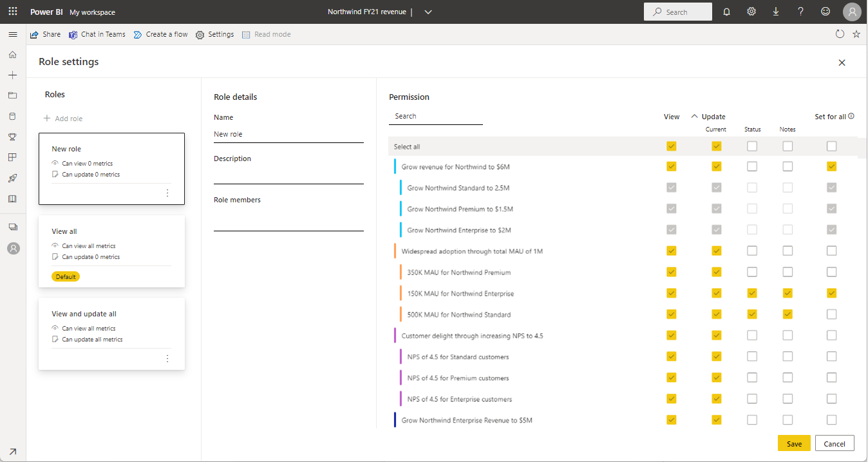Open Settings in the toolbar

pos(214,34)
